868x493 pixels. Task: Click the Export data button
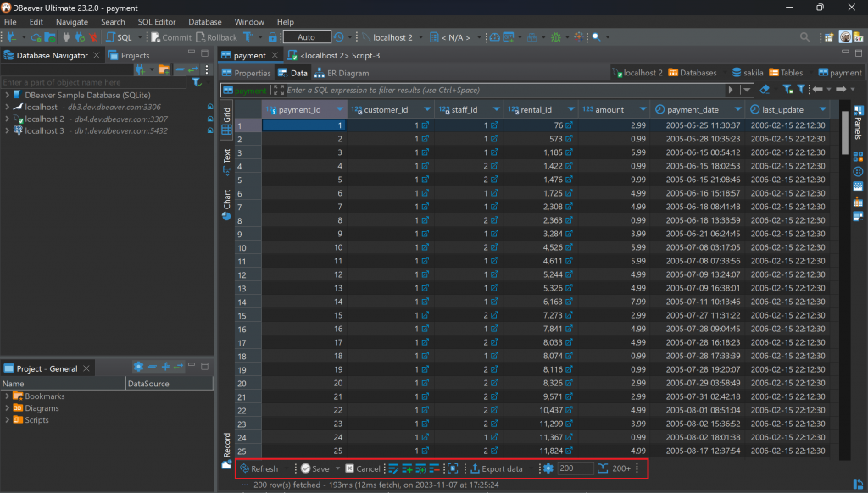[x=497, y=468]
